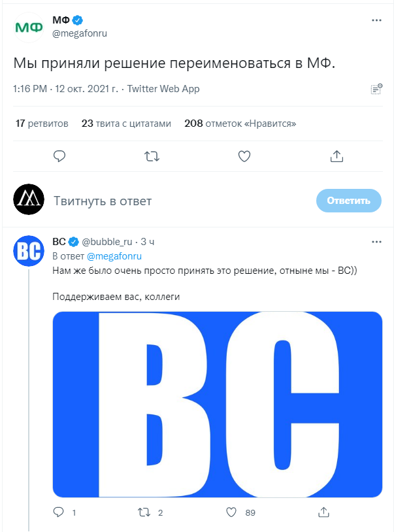View the 208 отметок «Нравится» list

point(240,123)
